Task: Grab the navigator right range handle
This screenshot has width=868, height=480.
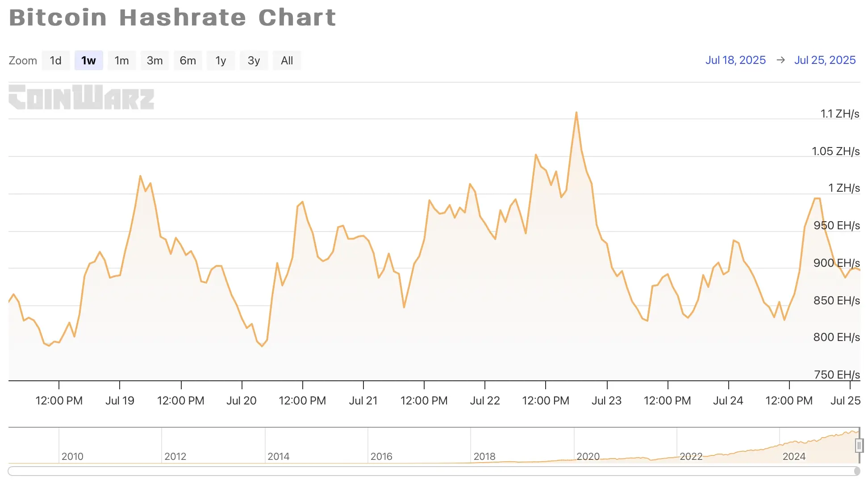Action: (859, 446)
